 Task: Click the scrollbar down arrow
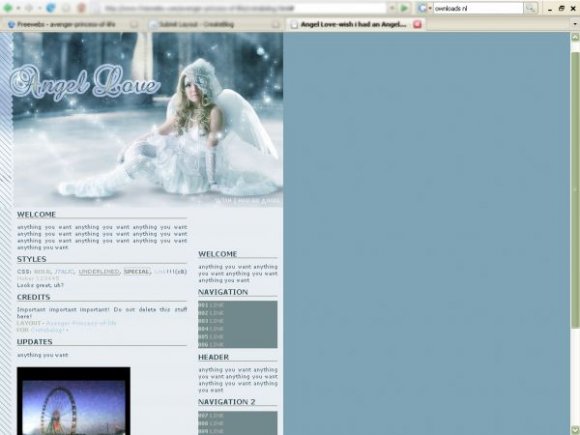pos(575,431)
